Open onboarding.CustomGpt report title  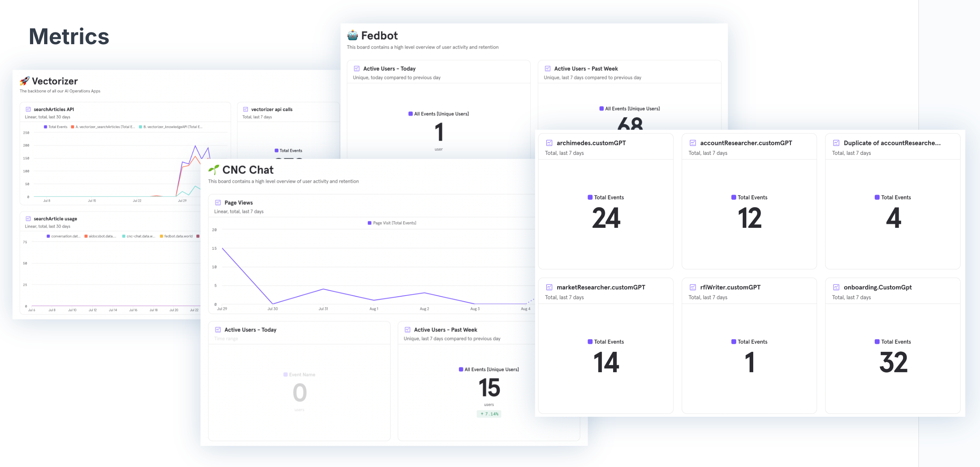pyautogui.click(x=878, y=287)
